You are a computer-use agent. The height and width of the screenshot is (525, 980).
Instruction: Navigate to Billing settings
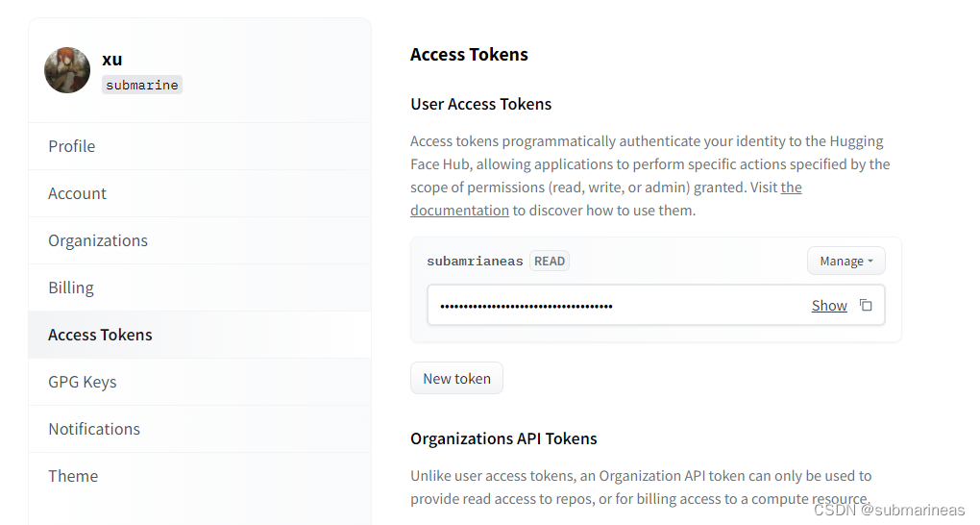click(x=71, y=287)
